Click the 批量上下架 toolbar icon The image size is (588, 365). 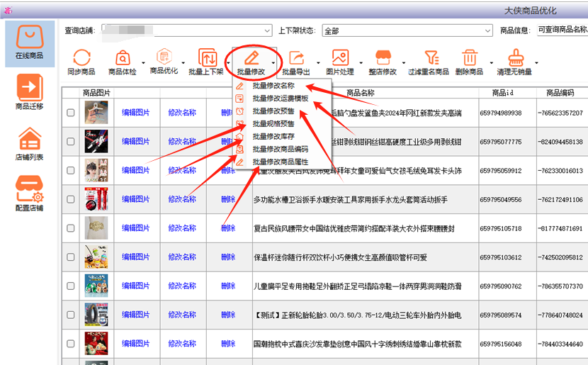207,58
